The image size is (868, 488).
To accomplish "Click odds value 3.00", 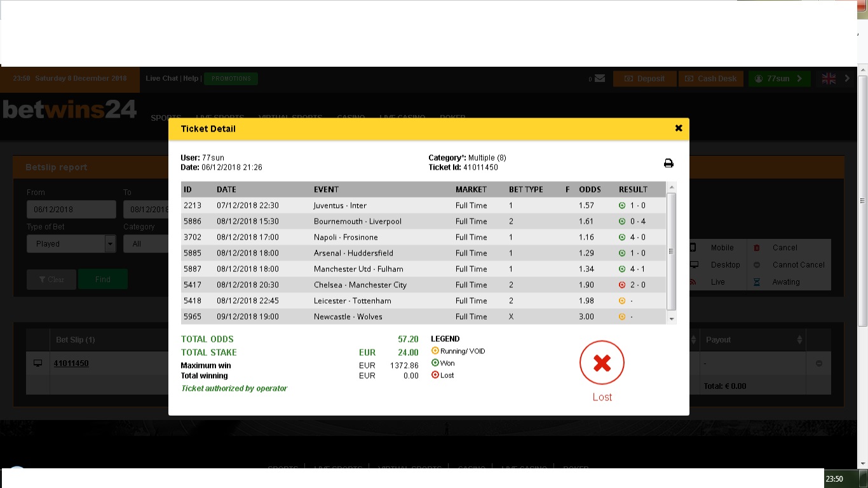I will (587, 316).
